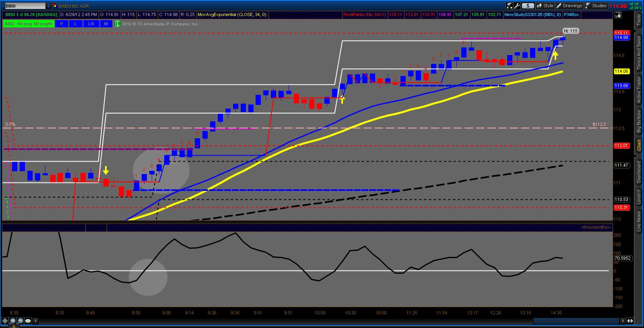
Task: Select the Chart sidebar tab
Action: pos(639,145)
